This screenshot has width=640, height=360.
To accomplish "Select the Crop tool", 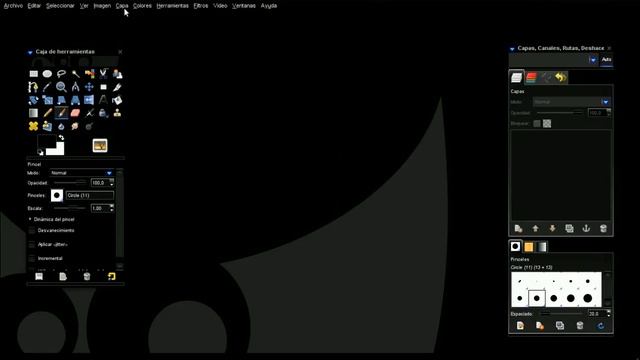I will [x=117, y=87].
